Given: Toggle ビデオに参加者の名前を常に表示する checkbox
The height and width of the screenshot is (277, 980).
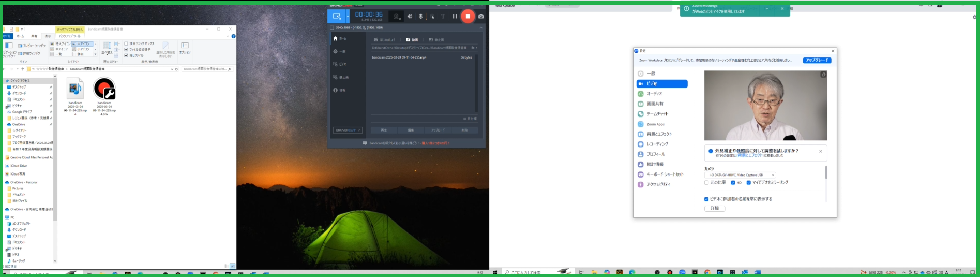Looking at the screenshot, I should [x=706, y=199].
